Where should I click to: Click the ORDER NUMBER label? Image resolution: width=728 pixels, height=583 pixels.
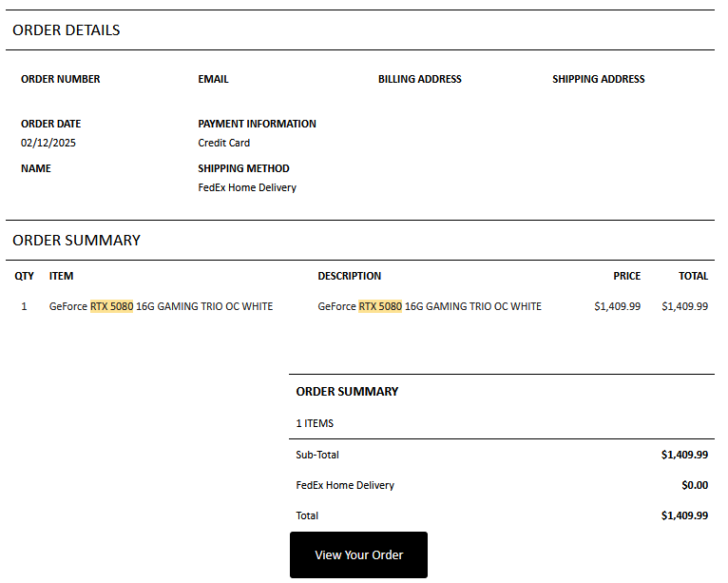pos(61,79)
